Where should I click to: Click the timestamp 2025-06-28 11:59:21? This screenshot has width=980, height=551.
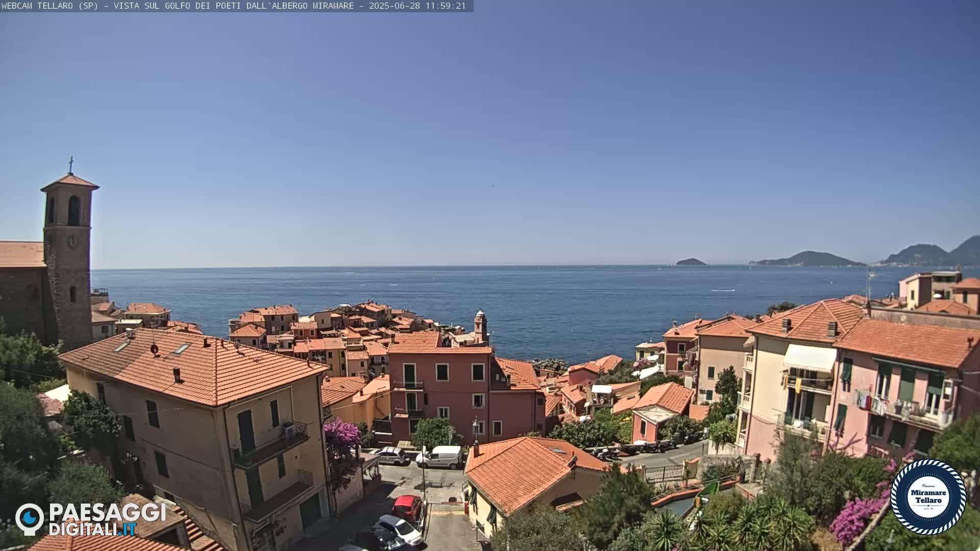(x=418, y=6)
